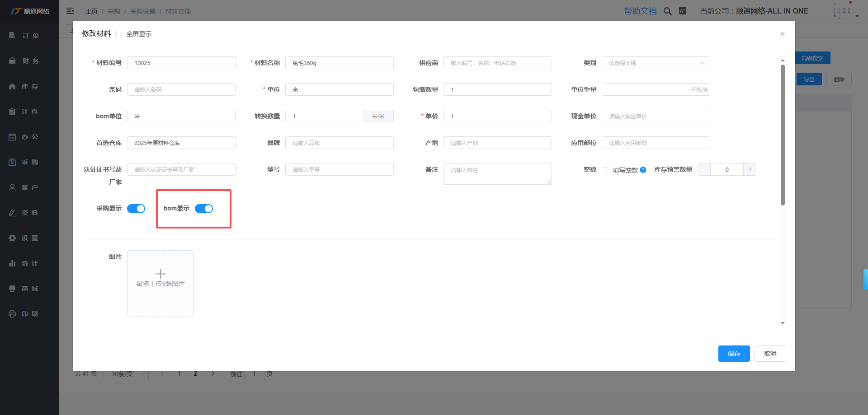Toggle the bom显示 switch

pyautogui.click(x=204, y=209)
